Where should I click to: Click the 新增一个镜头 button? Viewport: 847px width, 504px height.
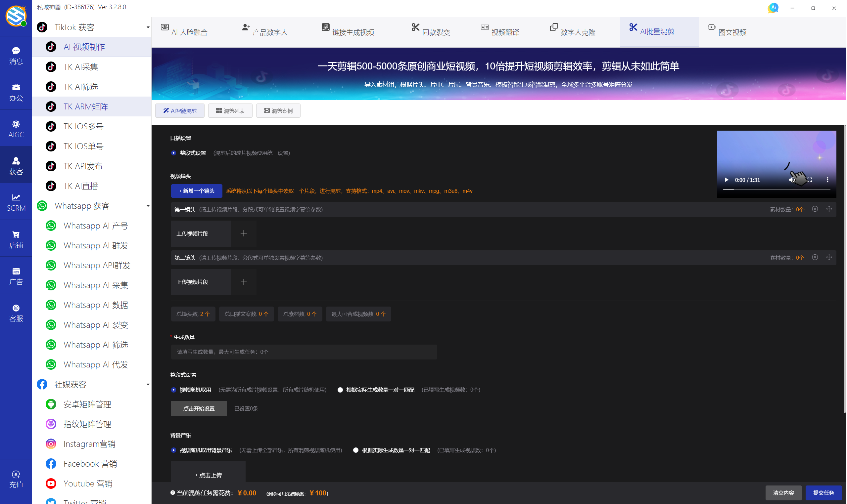(x=197, y=191)
